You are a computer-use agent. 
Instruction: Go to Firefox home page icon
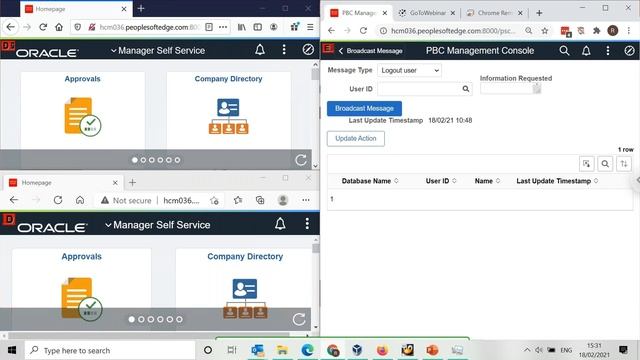59,27
